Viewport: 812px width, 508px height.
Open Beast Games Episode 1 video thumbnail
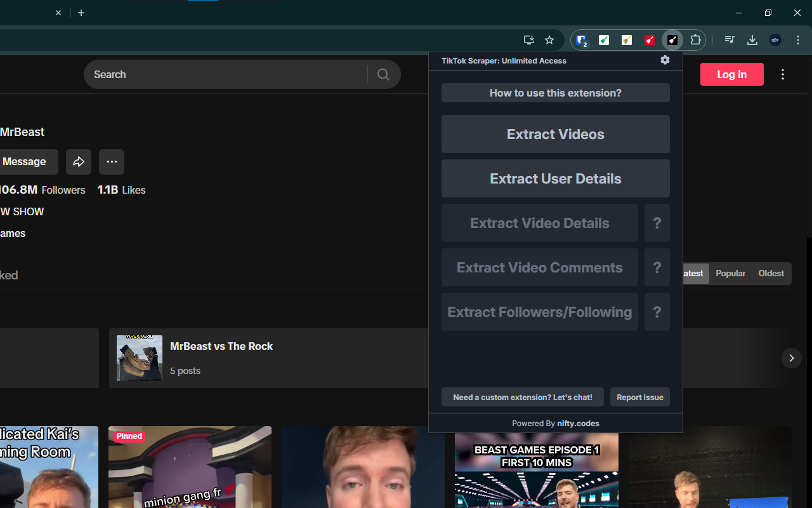point(537,470)
